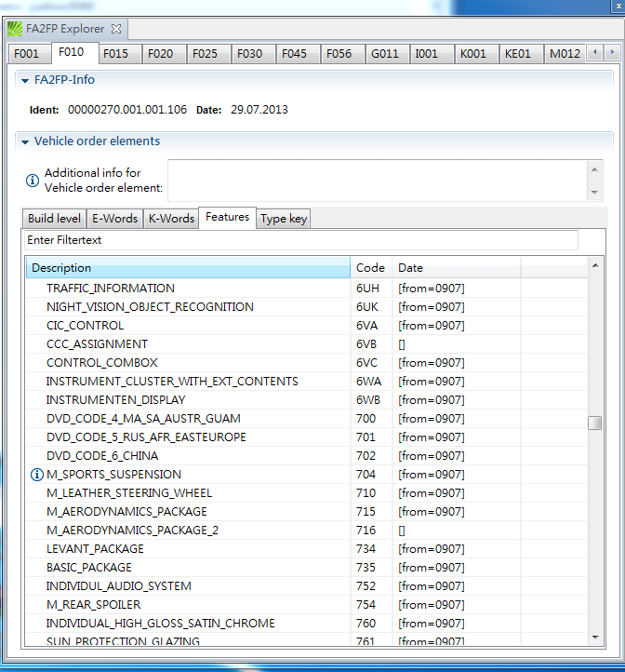Select the INSTRUMENTEN_DISPLAY row
625x672 pixels.
(x=306, y=400)
